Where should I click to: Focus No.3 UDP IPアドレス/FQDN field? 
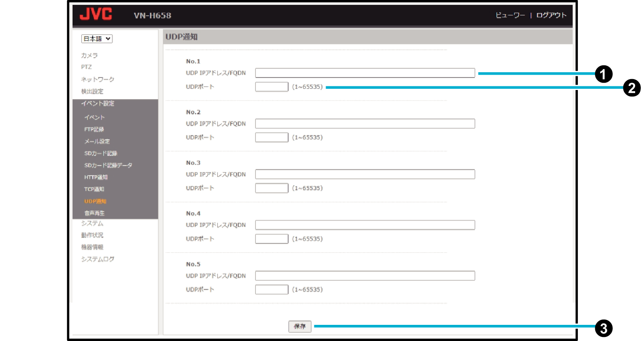(365, 174)
